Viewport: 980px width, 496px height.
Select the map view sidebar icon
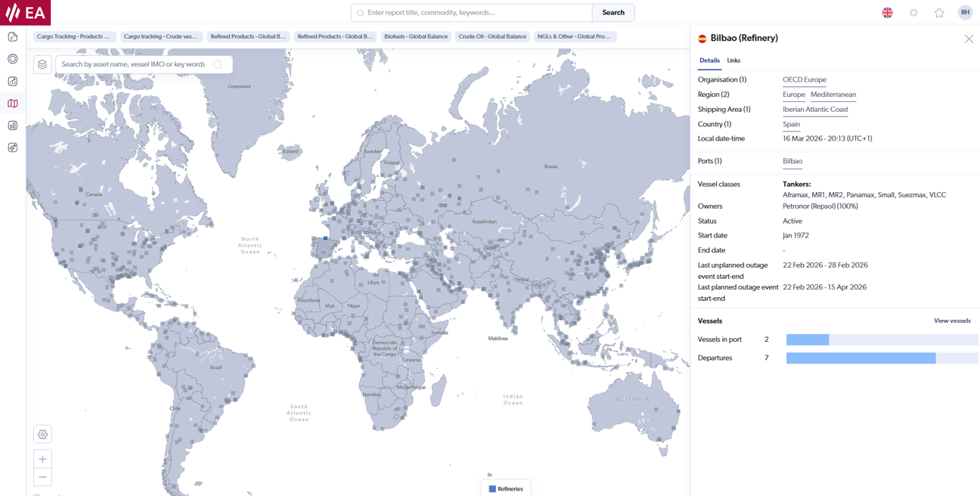12,103
